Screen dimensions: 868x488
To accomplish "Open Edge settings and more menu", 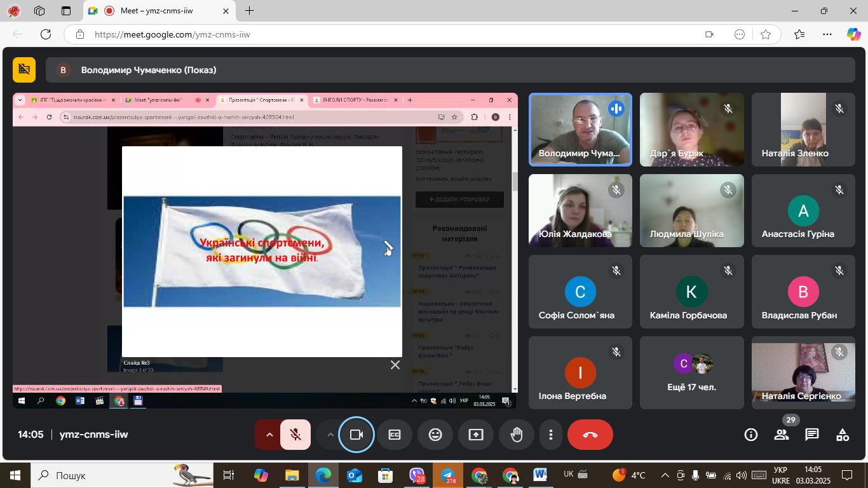I will click(827, 34).
